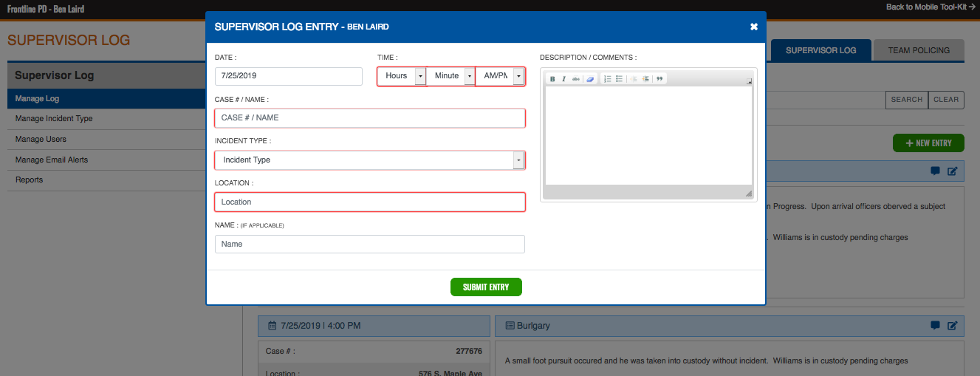Toggle italic text in the description editor
This screenshot has height=376, width=980.
pos(563,78)
